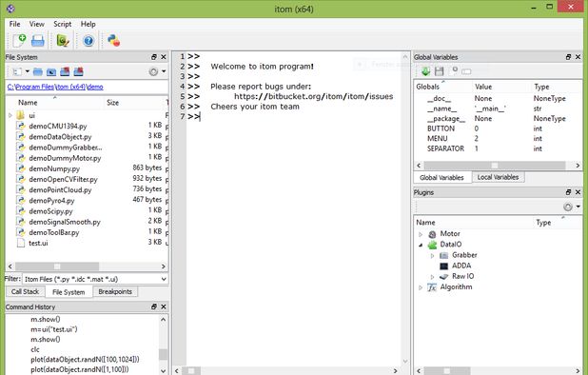Click the 'itom (x64)' path link

coord(70,87)
